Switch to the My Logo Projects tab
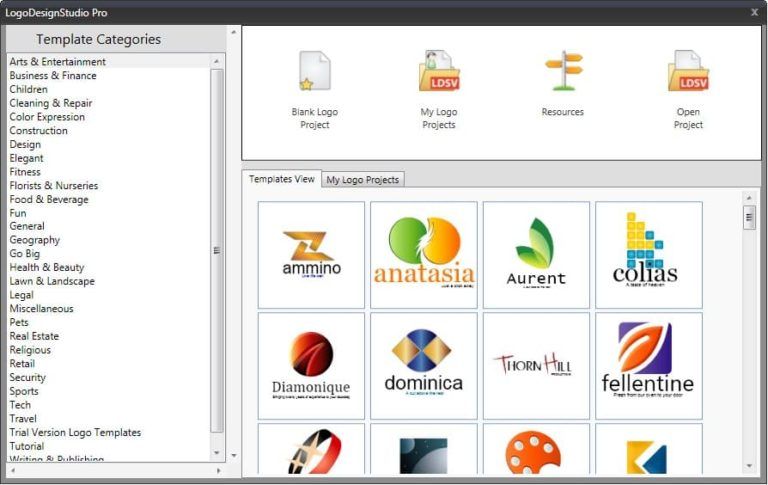 click(x=362, y=180)
